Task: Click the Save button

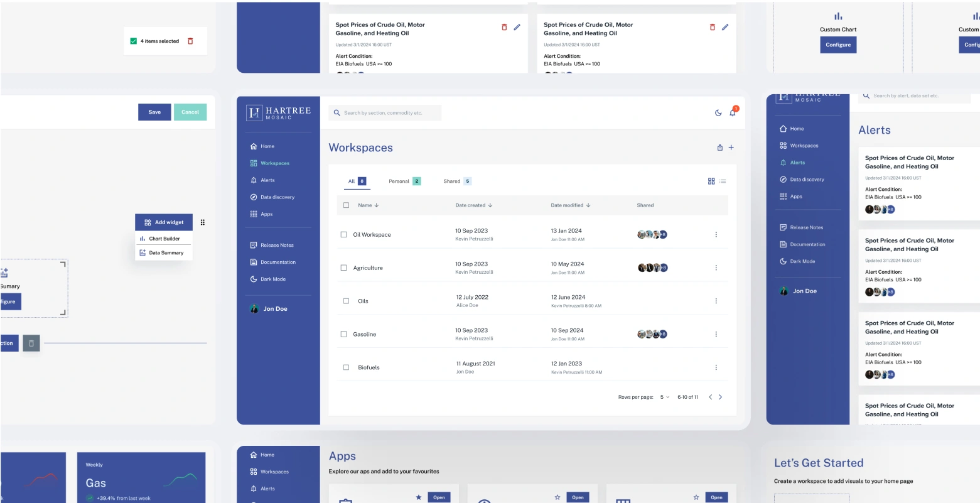Action: pos(154,112)
